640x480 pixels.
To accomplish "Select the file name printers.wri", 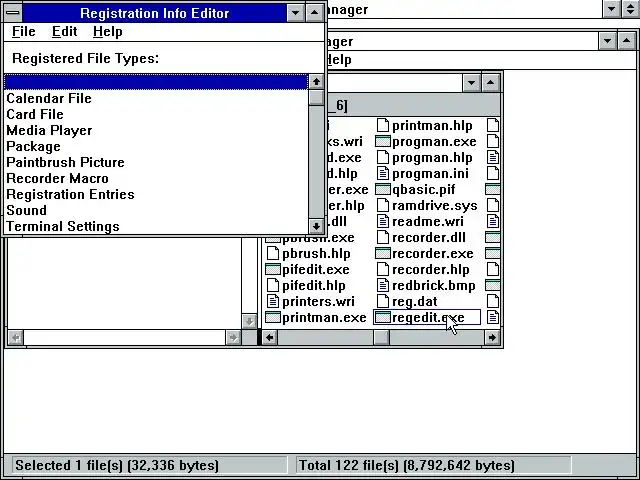I will coord(318,301).
